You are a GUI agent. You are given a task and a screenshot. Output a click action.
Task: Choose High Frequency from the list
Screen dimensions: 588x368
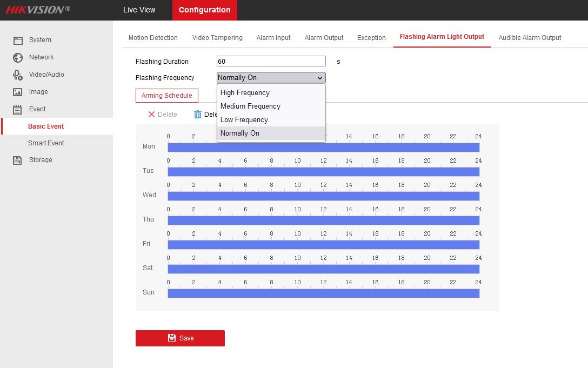245,93
